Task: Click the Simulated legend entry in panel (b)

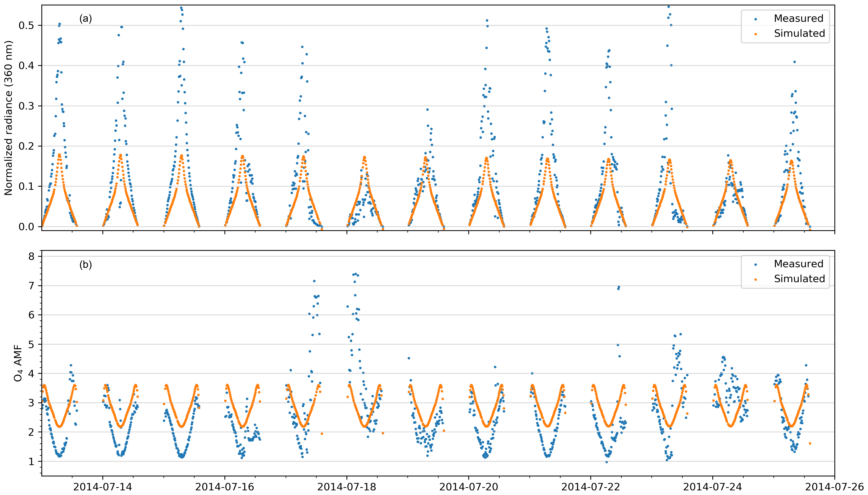Action: 799,279
